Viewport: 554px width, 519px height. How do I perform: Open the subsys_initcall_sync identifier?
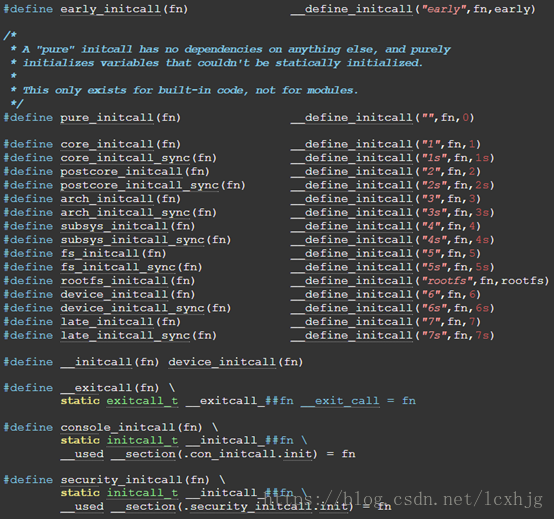click(132, 240)
